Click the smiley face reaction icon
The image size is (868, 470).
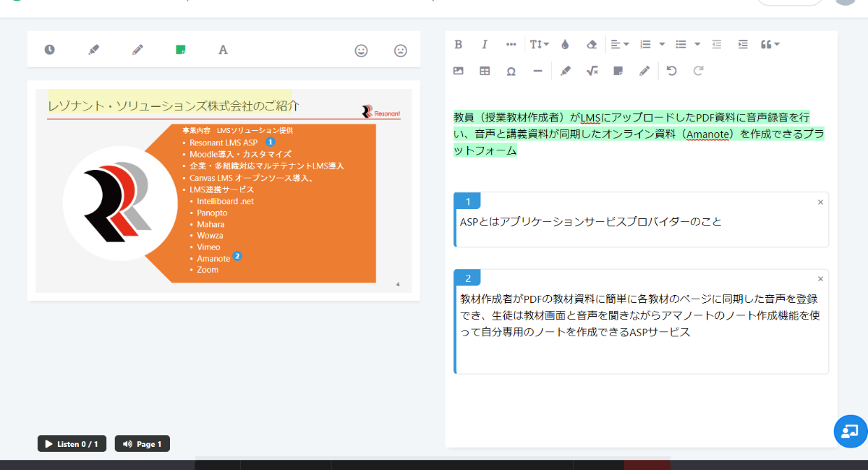pos(361,51)
